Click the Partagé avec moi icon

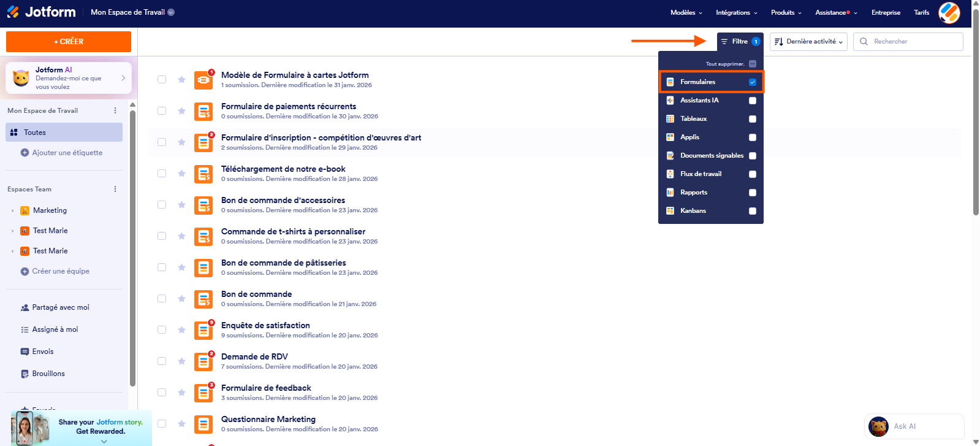click(x=25, y=307)
